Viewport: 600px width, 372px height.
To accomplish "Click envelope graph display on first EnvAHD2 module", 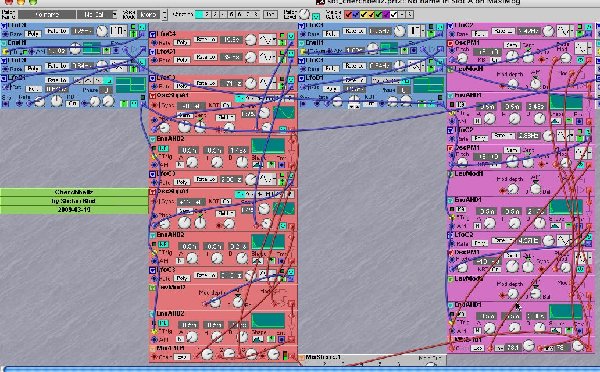I will (268, 147).
